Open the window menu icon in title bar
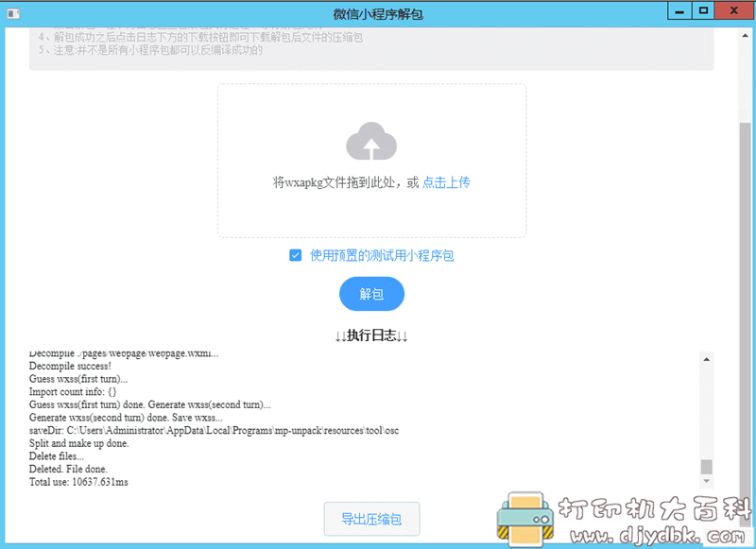756x549 pixels. point(13,13)
